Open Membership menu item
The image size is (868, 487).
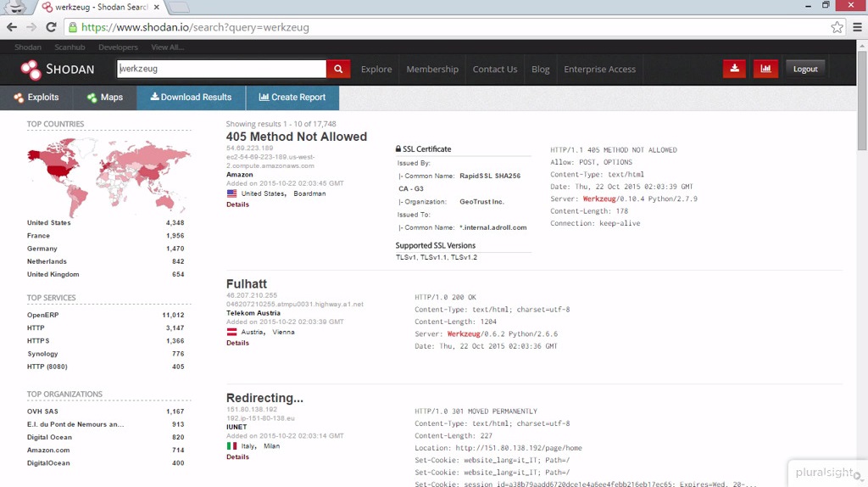[432, 70]
